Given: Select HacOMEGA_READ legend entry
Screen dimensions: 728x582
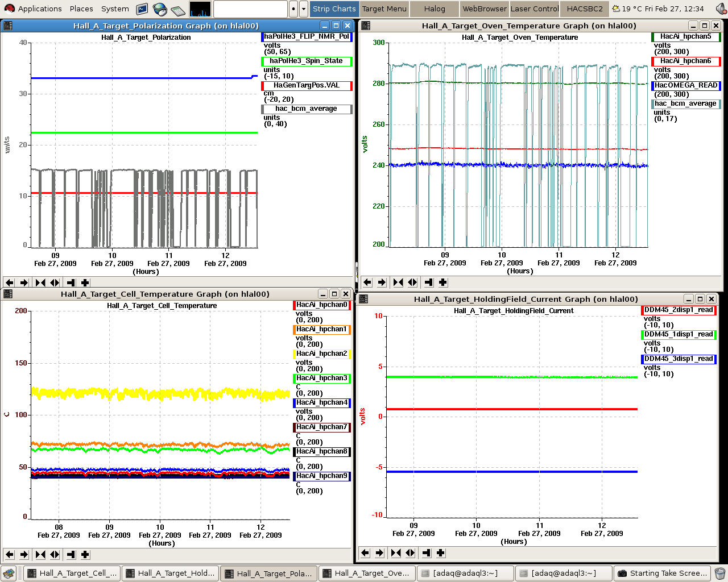Looking at the screenshot, I should tap(686, 85).
